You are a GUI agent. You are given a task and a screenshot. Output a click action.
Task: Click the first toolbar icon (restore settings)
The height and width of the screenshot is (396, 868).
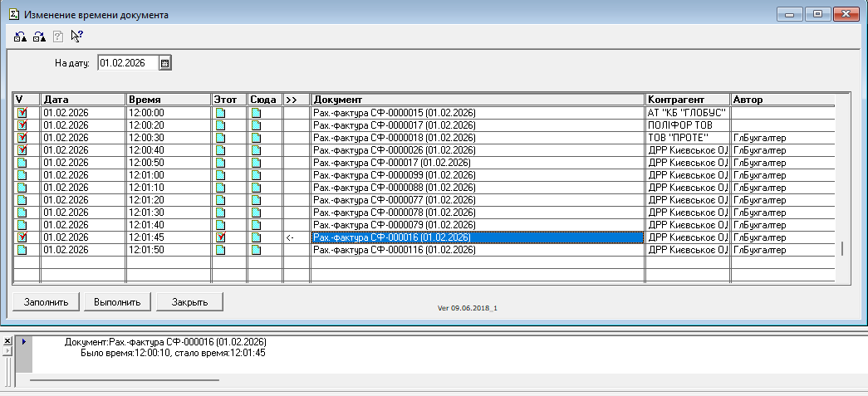[x=20, y=36]
